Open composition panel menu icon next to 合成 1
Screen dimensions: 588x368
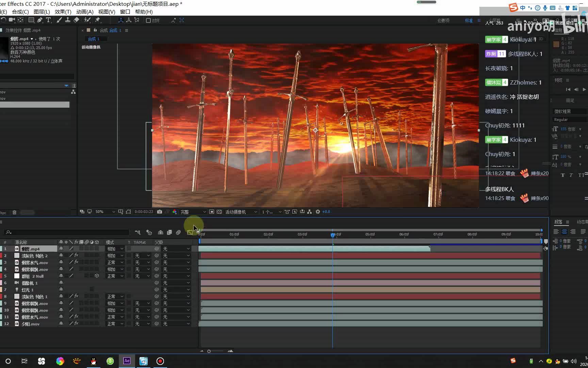click(127, 30)
